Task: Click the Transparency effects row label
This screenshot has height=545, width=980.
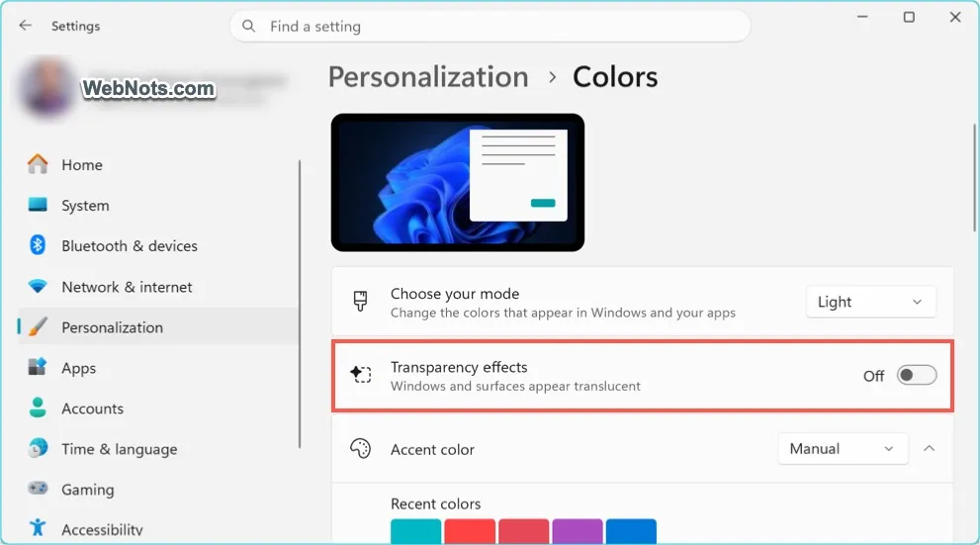Action: point(459,367)
